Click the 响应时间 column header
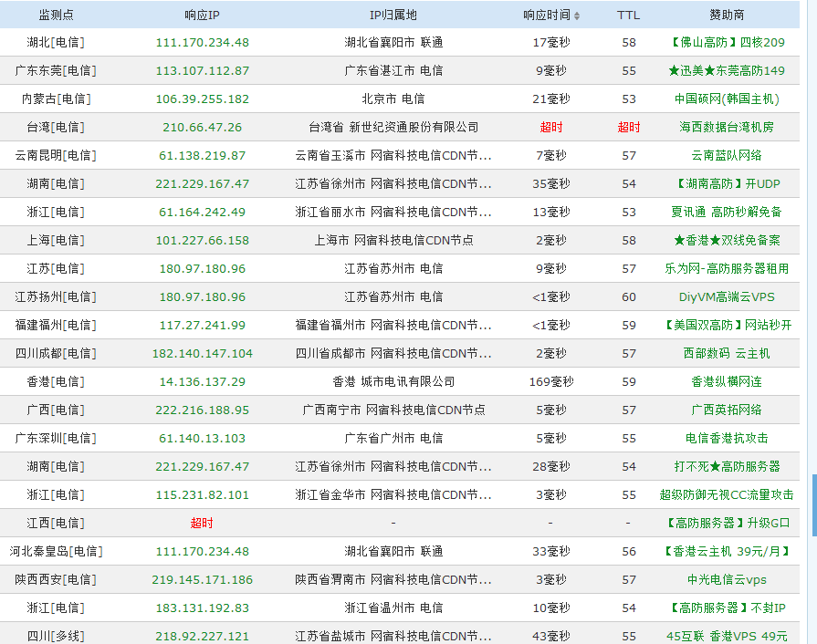This screenshot has width=817, height=644. (x=547, y=16)
